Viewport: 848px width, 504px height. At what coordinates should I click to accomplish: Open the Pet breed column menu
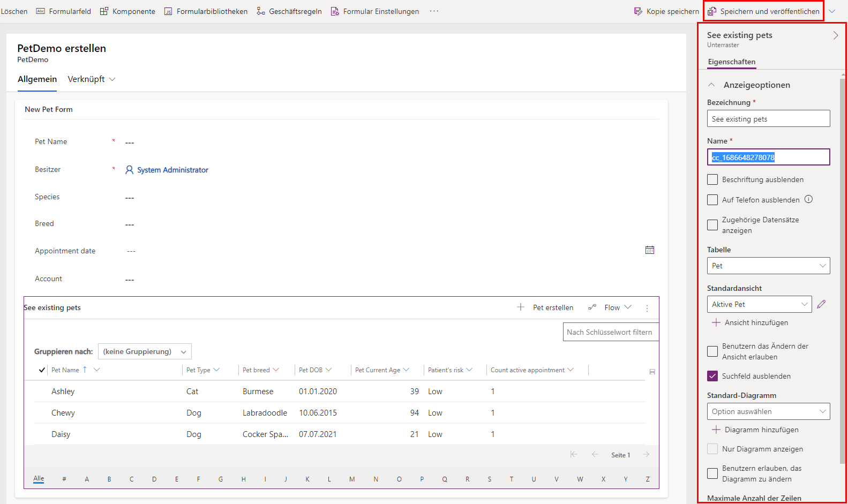tap(276, 370)
